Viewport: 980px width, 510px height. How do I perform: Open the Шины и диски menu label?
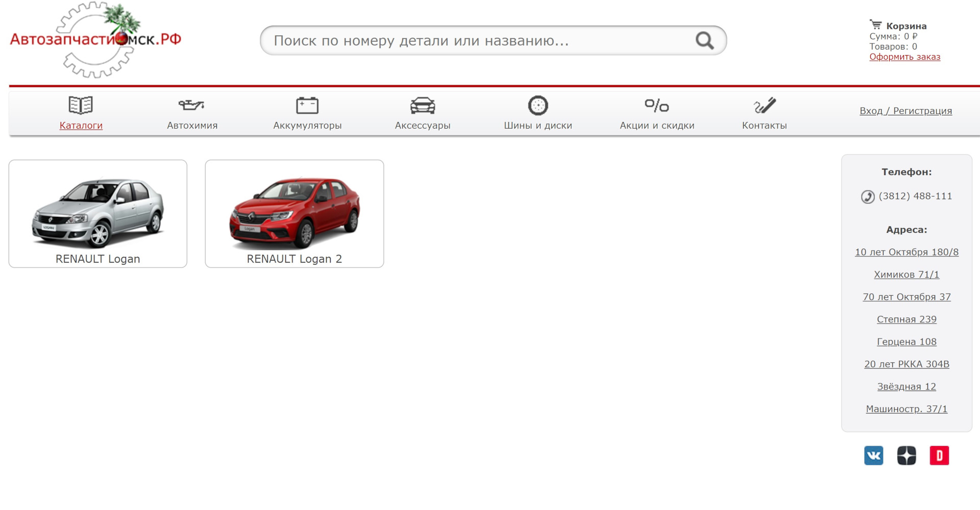(538, 126)
